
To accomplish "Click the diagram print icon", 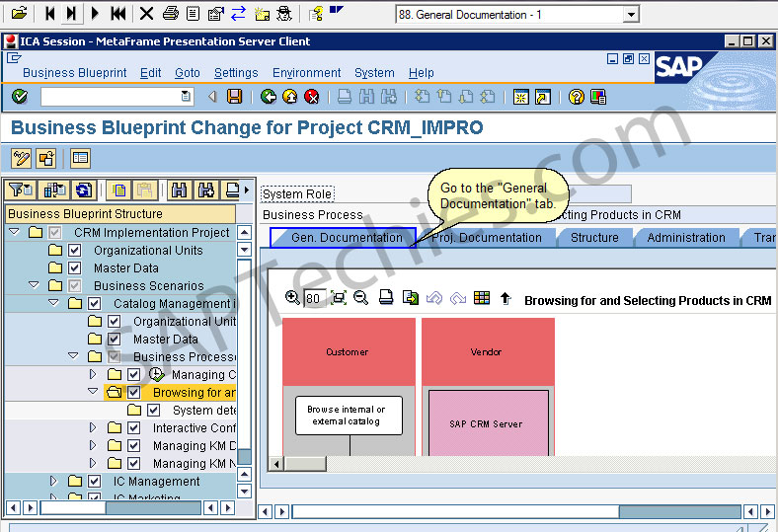I will tap(385, 297).
